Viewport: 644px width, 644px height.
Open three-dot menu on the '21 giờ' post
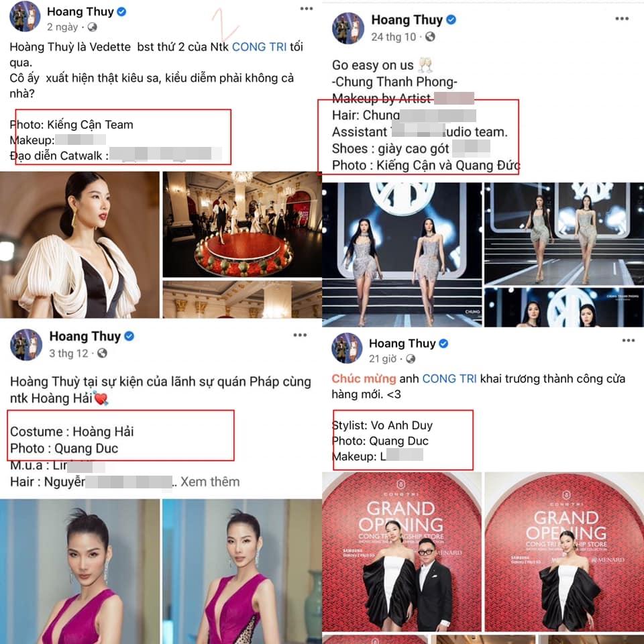point(629,340)
